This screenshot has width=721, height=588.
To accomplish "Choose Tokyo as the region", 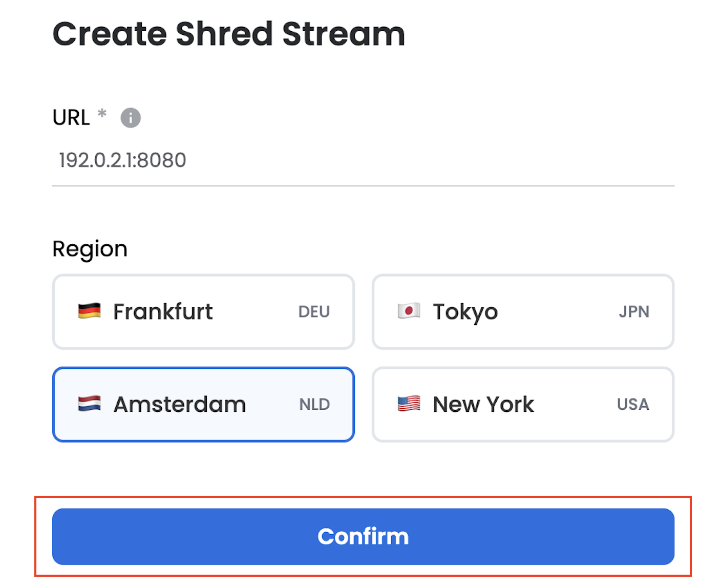I will (523, 311).
